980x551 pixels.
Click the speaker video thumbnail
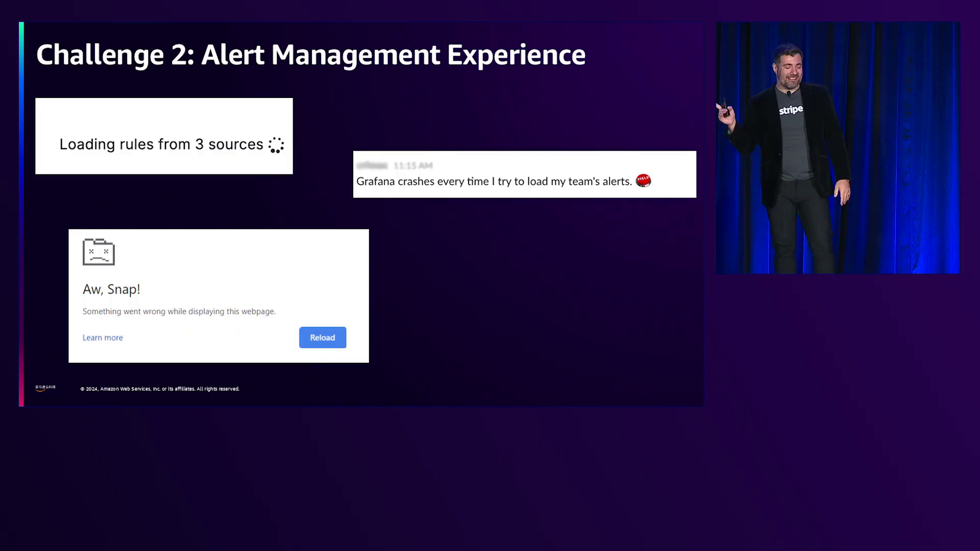click(838, 147)
